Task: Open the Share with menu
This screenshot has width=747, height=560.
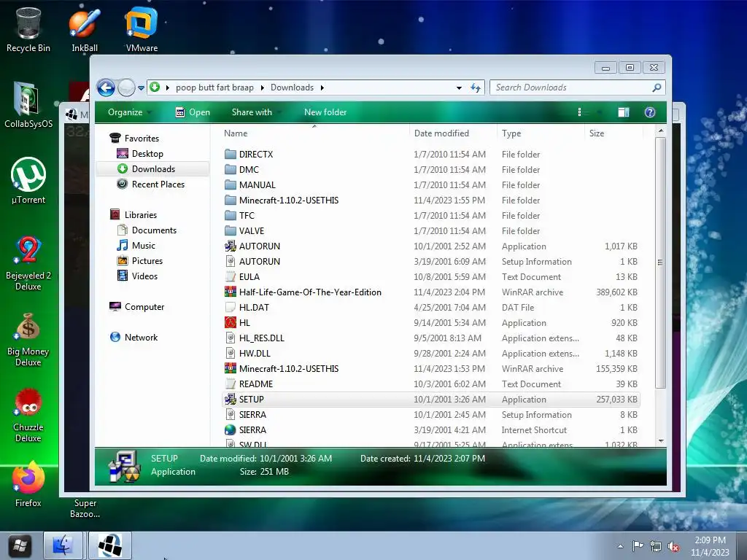Action: coord(255,112)
